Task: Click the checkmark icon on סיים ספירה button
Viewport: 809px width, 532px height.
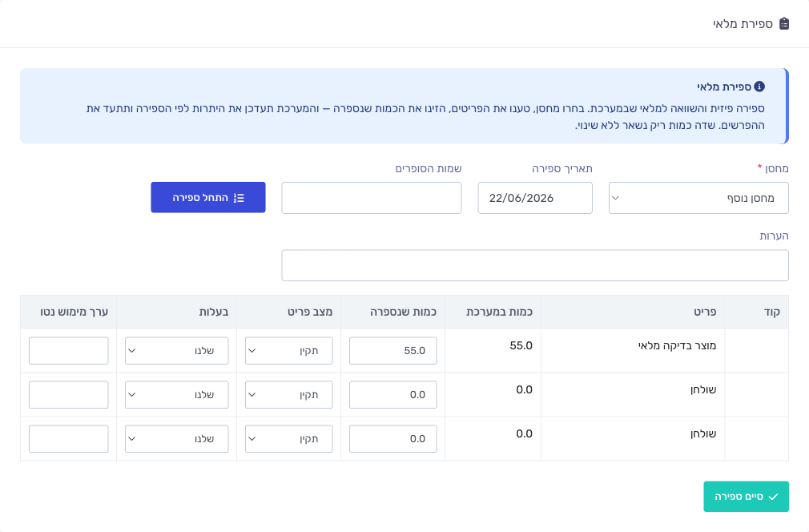Action: tap(773, 497)
